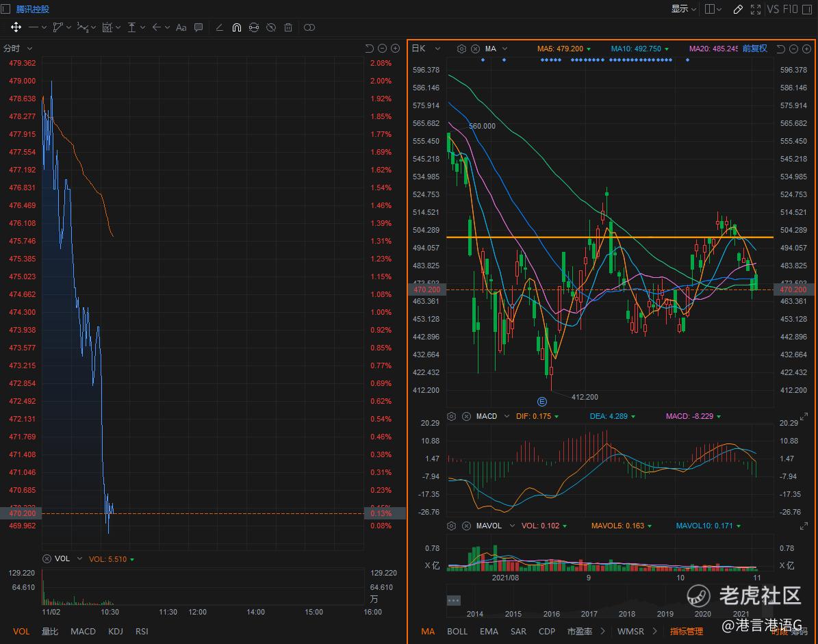The image size is (818, 644).
Task: Click the pencil edit icon at top right
Action: click(x=737, y=9)
